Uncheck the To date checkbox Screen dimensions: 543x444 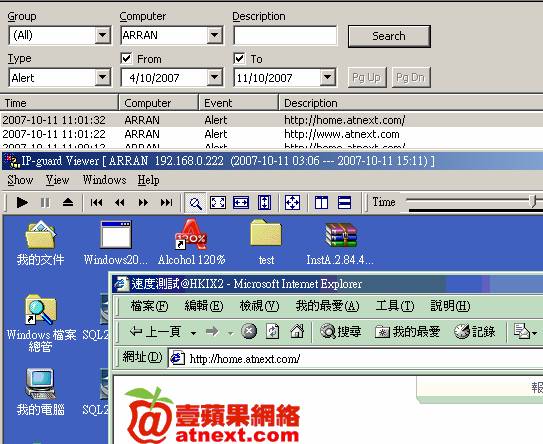(239, 58)
